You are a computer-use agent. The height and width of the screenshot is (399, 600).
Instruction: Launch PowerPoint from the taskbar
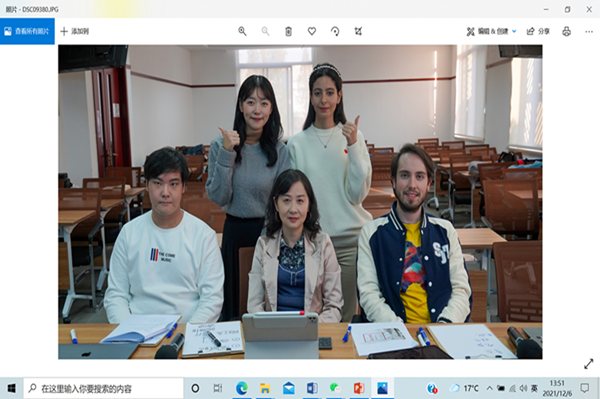pos(359,389)
